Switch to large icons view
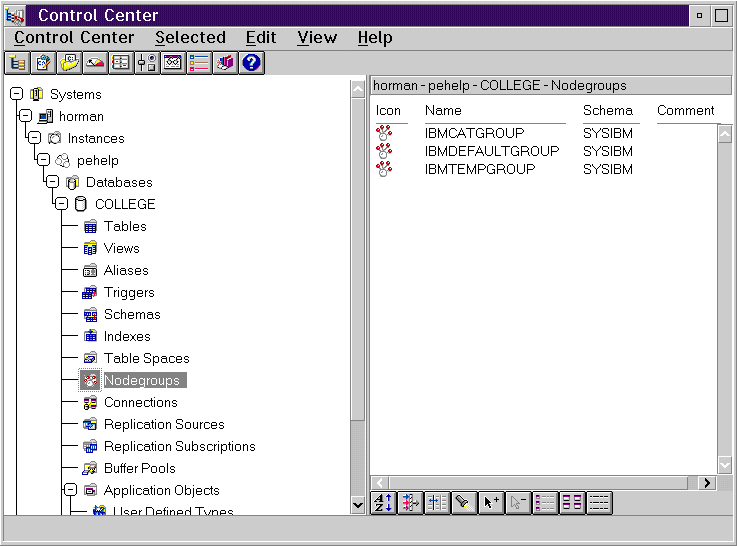737x546 pixels. (572, 503)
